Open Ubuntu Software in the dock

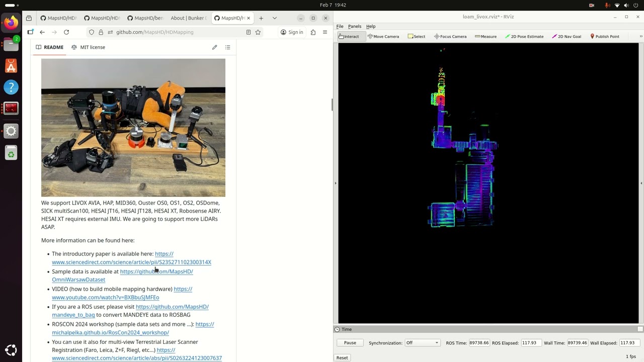11,65
